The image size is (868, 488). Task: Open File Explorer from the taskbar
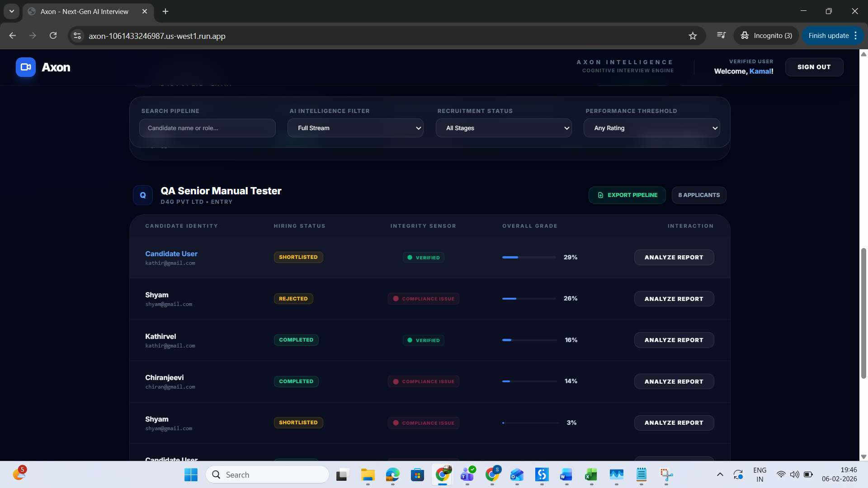tap(368, 474)
